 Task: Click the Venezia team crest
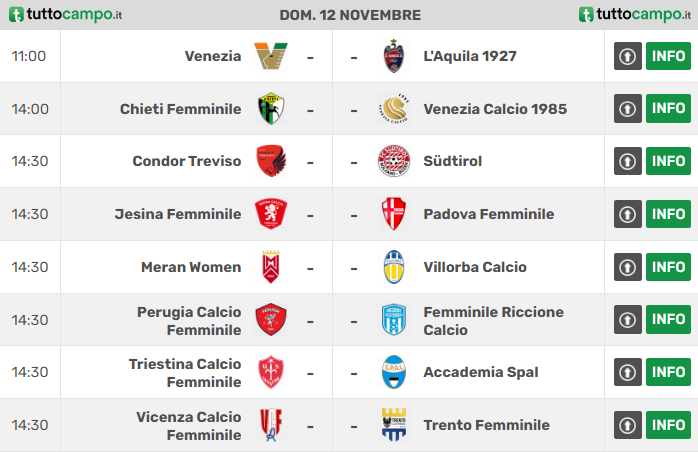point(271,57)
